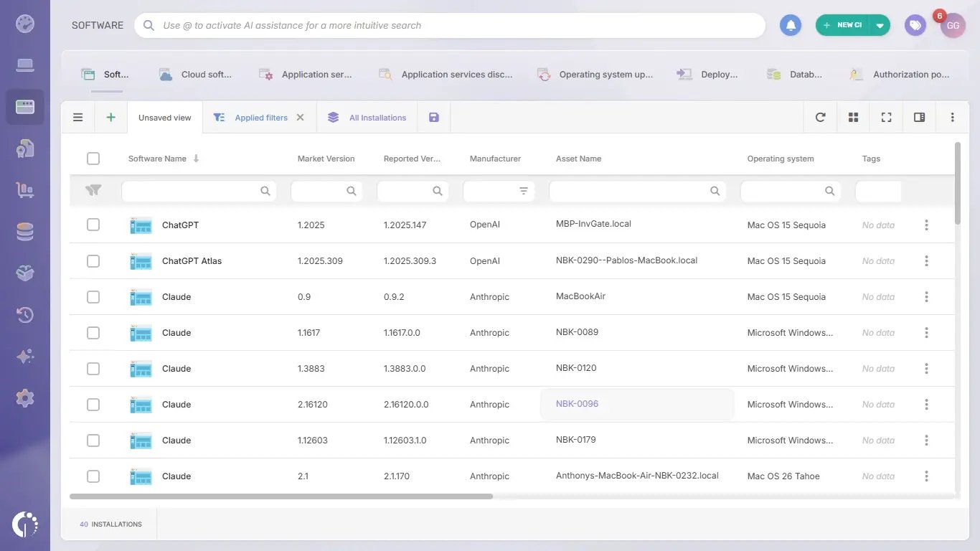
Task: Toggle the side panel icon
Action: coord(919,118)
